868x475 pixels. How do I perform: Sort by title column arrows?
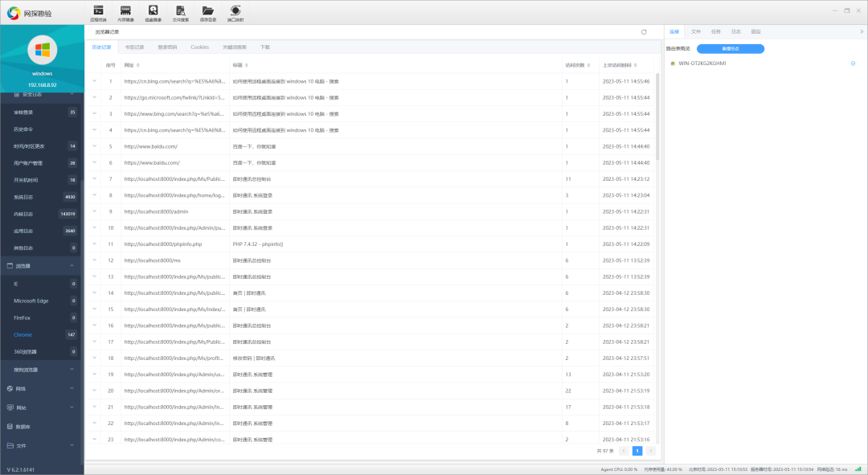[247, 65]
